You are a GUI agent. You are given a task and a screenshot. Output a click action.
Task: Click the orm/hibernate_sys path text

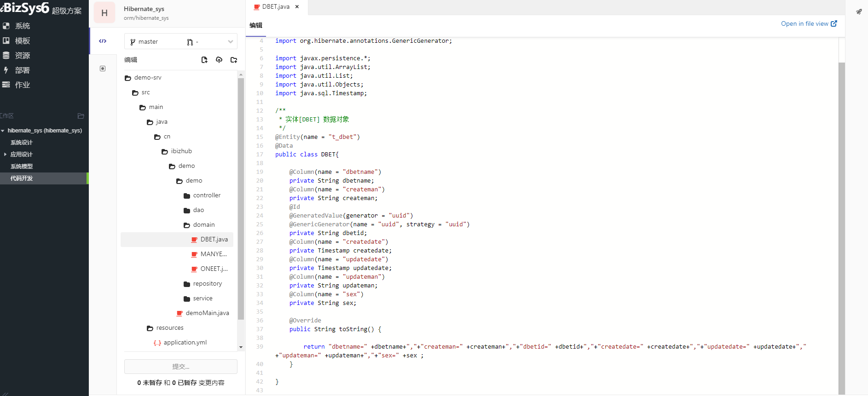(x=146, y=18)
